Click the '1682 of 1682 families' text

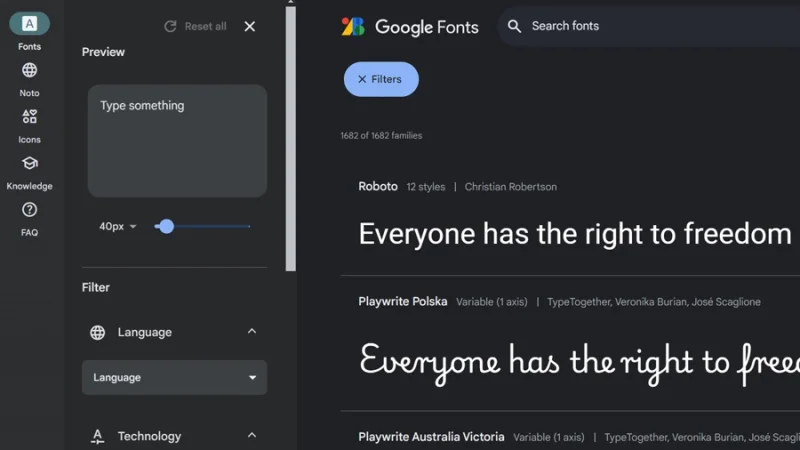381,136
